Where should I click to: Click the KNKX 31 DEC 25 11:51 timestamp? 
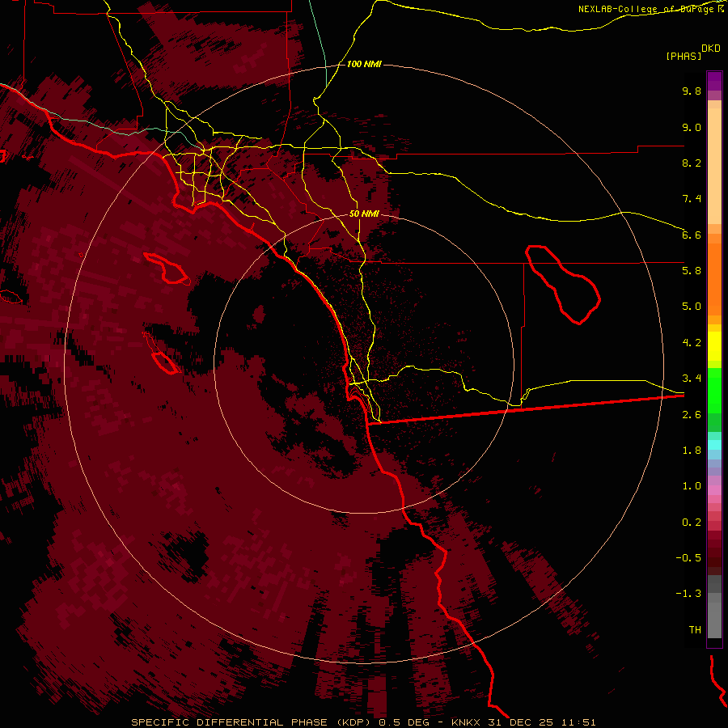[522, 722]
